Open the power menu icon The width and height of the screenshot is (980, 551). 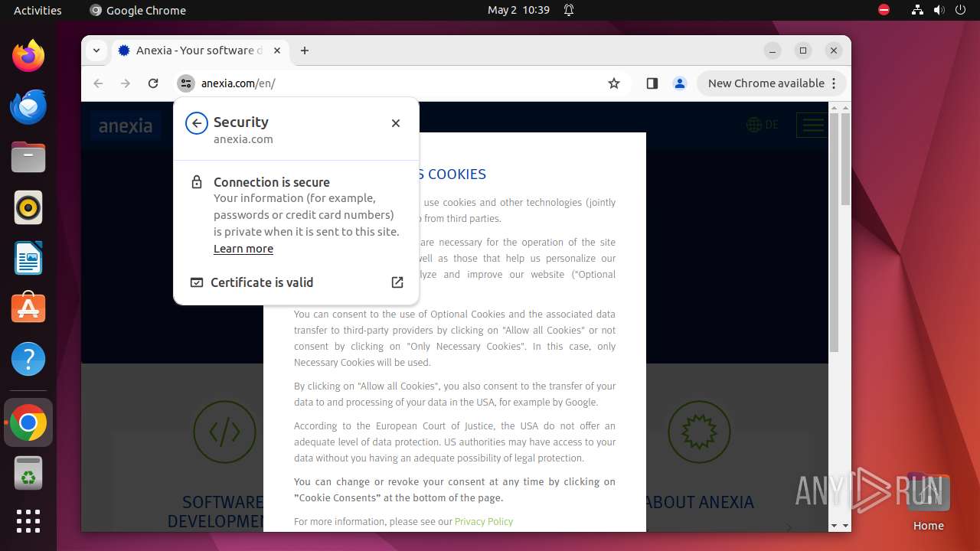[961, 10]
